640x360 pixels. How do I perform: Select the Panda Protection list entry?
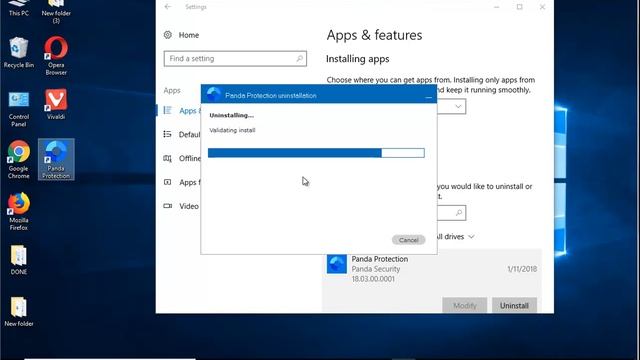pyautogui.click(x=432, y=281)
